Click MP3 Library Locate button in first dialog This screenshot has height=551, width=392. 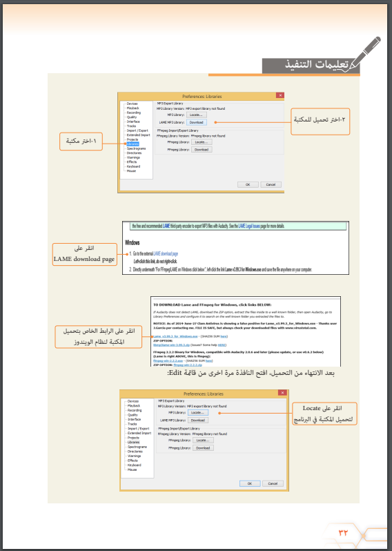[197, 115]
